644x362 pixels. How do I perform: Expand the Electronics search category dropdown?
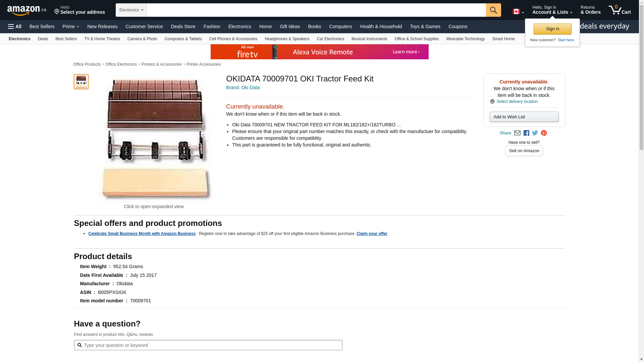[131, 10]
